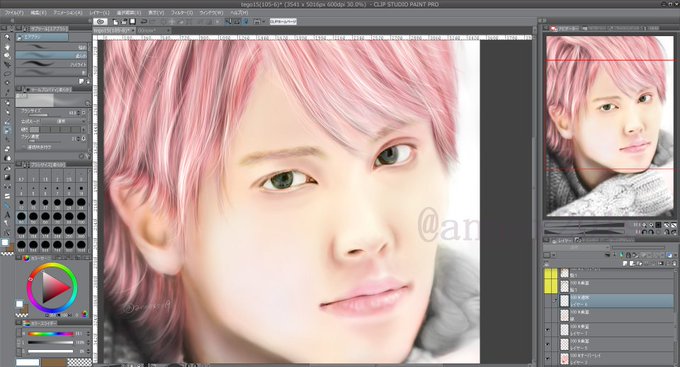
Task: Click the New document icon
Action: 116,21
